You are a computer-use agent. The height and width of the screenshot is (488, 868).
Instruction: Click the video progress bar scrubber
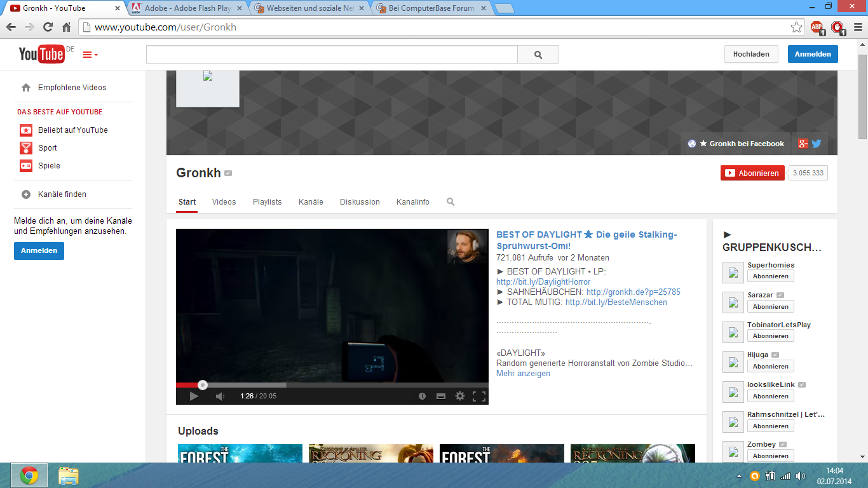(202, 384)
